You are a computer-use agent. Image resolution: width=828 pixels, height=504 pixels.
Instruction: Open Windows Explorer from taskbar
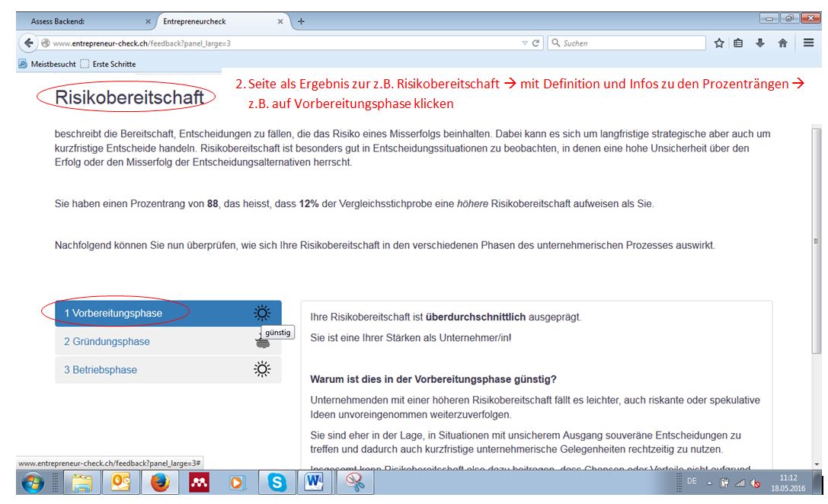[82, 483]
